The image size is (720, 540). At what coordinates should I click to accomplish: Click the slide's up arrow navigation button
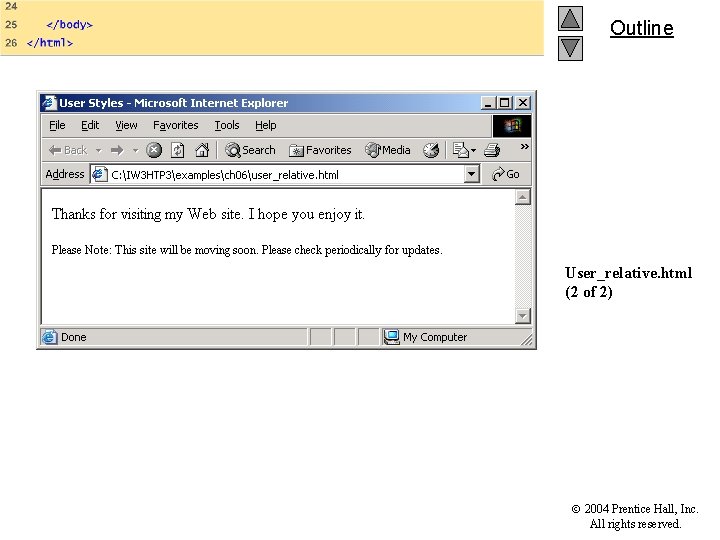(570, 18)
